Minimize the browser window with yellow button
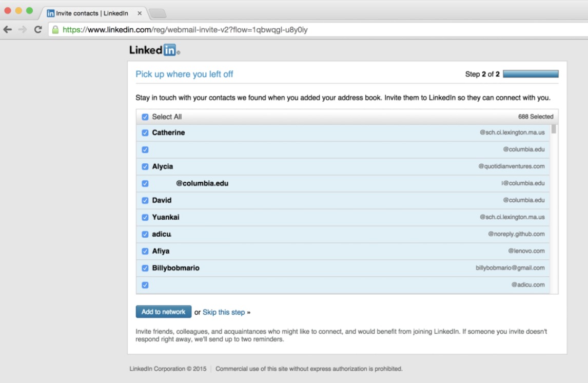588x383 pixels. click(18, 10)
